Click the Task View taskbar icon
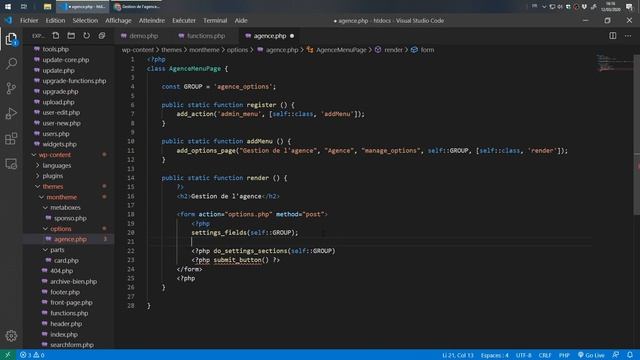 tap(24, 7)
